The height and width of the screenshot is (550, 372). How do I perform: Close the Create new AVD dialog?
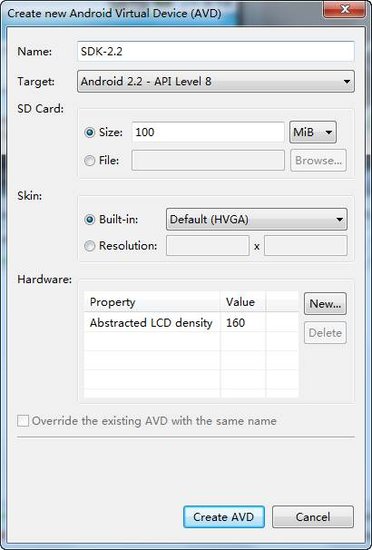click(x=345, y=9)
